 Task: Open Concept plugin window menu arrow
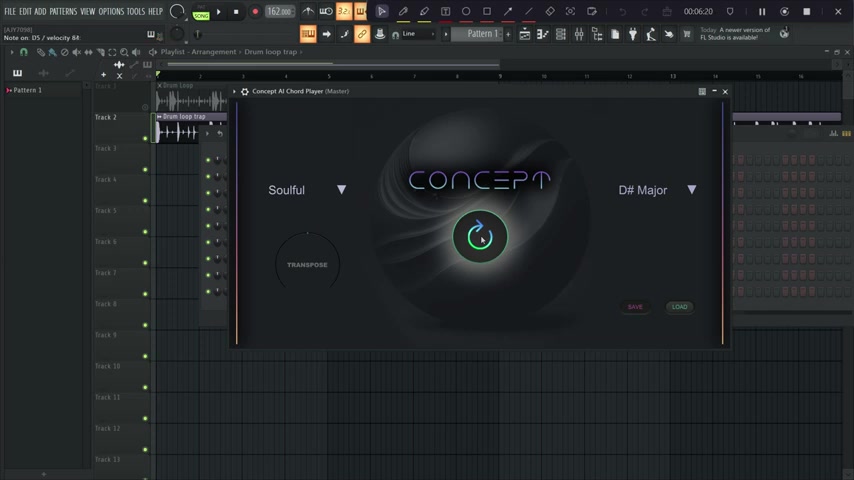(x=235, y=92)
